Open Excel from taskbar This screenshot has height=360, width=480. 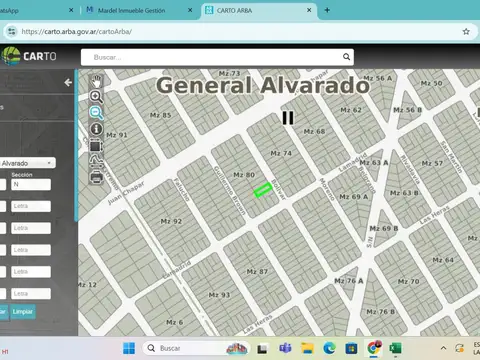coord(396,348)
